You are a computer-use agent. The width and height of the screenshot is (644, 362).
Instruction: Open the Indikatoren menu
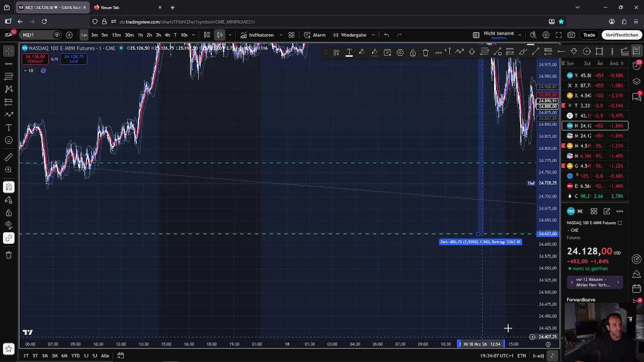257,35
